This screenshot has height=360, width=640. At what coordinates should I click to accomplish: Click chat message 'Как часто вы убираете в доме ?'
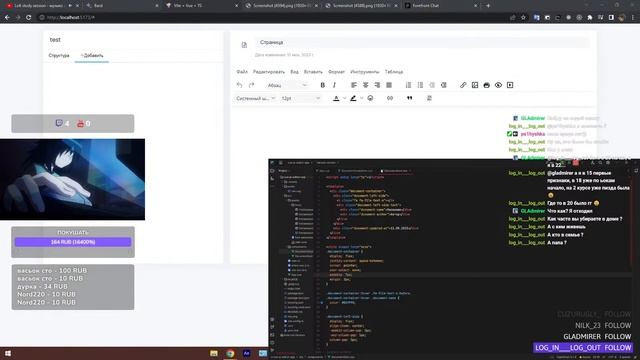pyautogui.click(x=584, y=219)
